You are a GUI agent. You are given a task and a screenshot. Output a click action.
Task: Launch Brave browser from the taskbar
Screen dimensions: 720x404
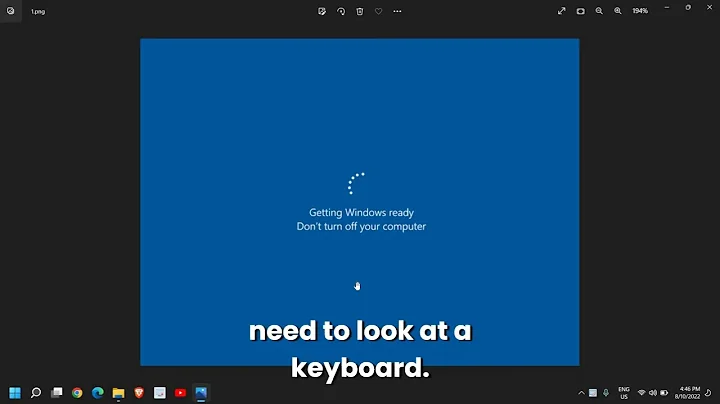point(139,393)
